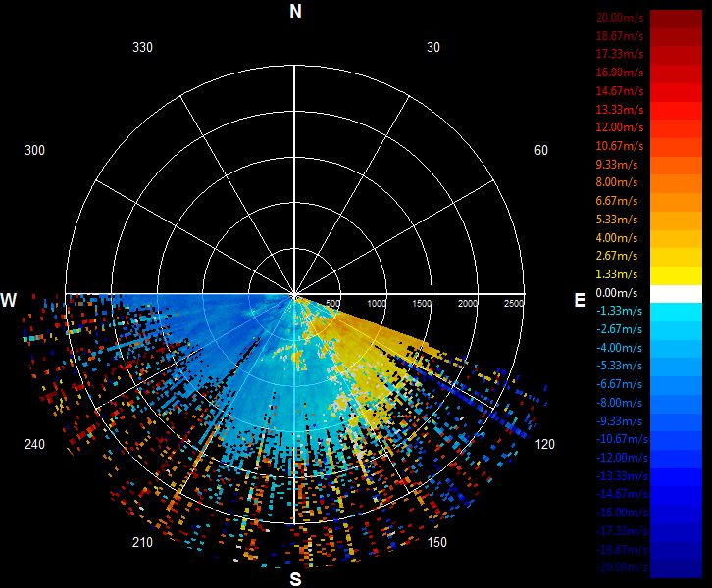Click the radar origin at plot center

[295, 294]
